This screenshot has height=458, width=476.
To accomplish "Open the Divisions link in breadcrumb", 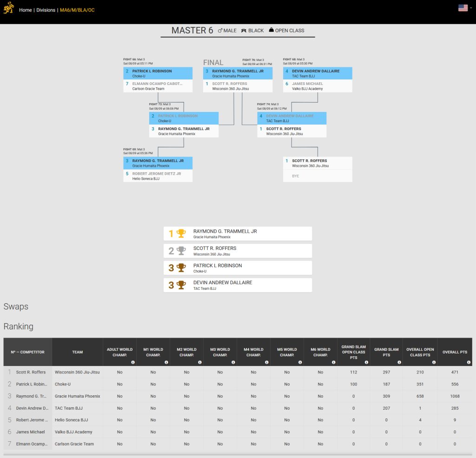I will tap(46, 10).
